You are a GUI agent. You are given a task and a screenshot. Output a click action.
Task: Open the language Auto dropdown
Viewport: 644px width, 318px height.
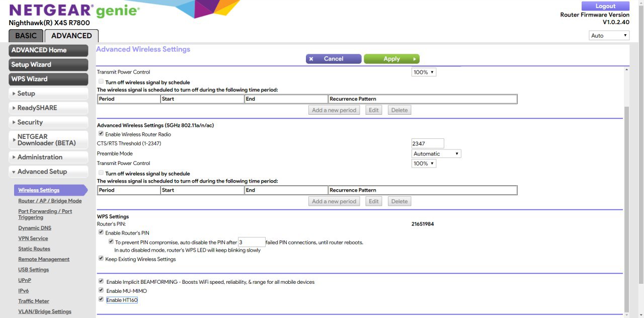pyautogui.click(x=609, y=36)
